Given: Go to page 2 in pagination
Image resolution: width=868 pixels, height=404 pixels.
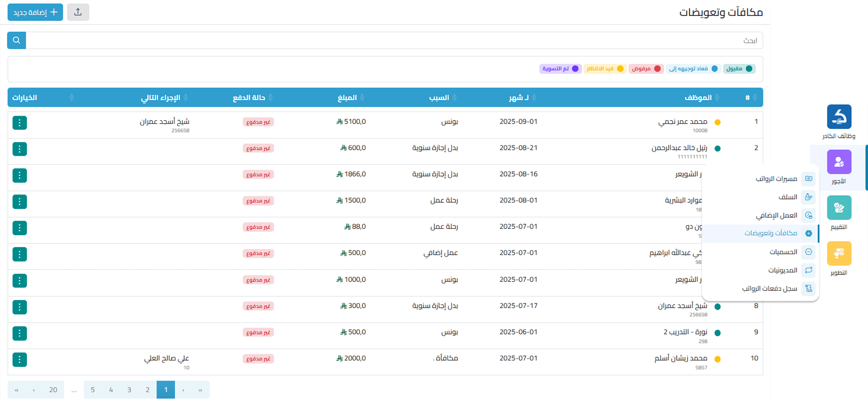Looking at the screenshot, I should point(147,390).
